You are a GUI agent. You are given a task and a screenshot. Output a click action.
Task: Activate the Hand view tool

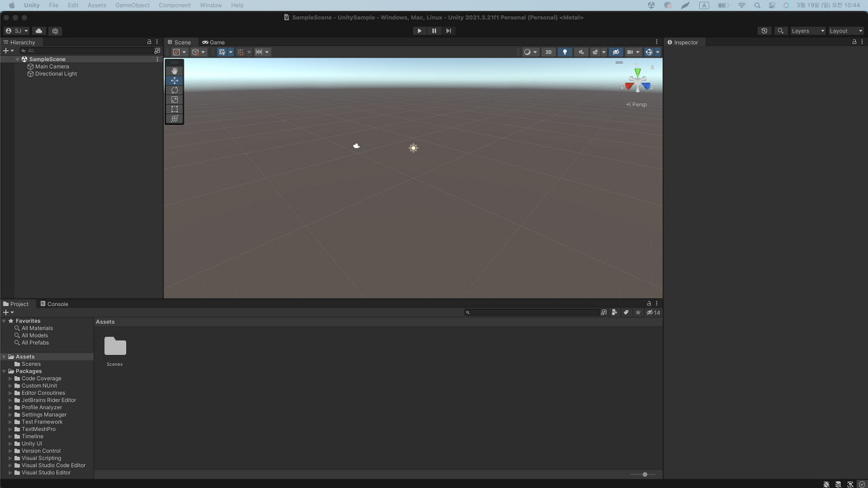pyautogui.click(x=174, y=71)
